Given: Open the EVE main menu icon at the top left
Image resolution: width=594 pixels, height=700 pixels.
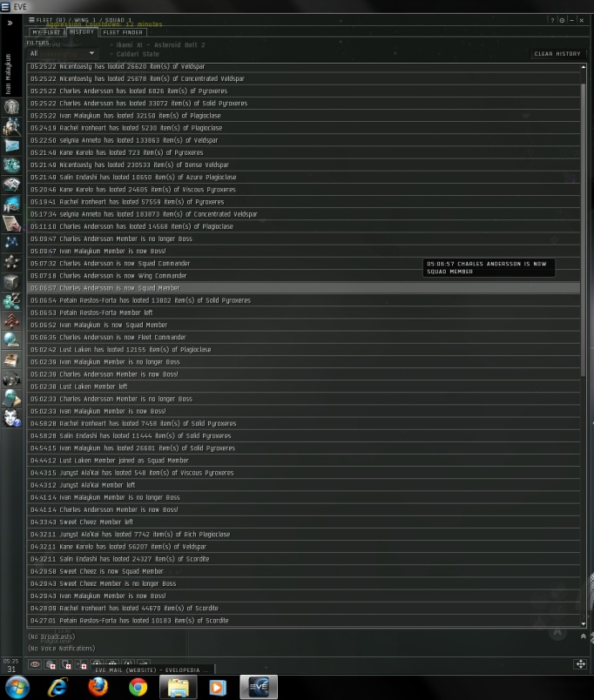Looking at the screenshot, I should point(5,7).
